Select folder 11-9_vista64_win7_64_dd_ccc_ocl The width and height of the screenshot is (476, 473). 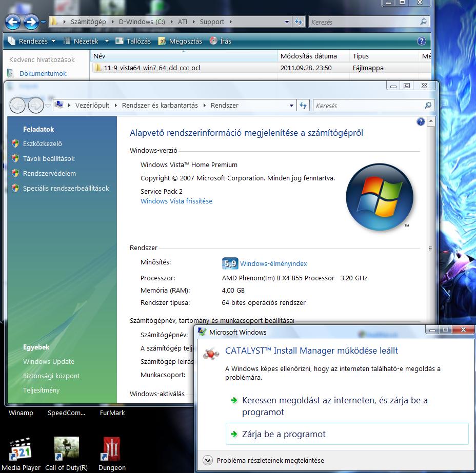pos(147,68)
